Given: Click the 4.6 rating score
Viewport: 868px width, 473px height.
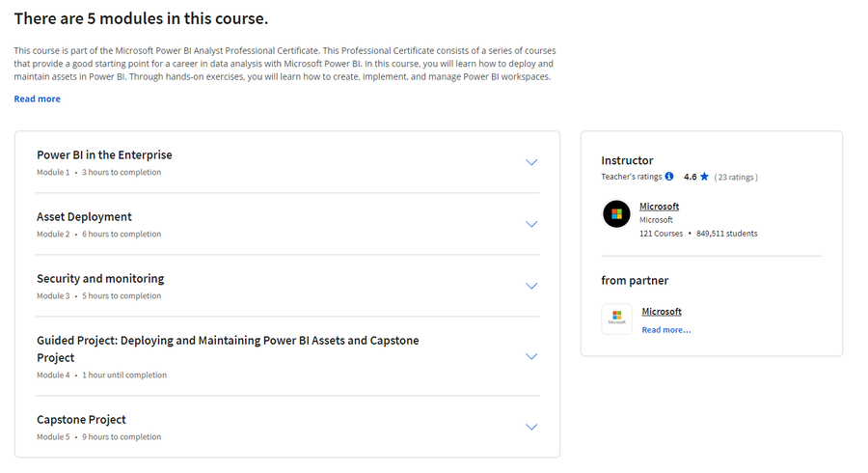Looking at the screenshot, I should pos(690,177).
